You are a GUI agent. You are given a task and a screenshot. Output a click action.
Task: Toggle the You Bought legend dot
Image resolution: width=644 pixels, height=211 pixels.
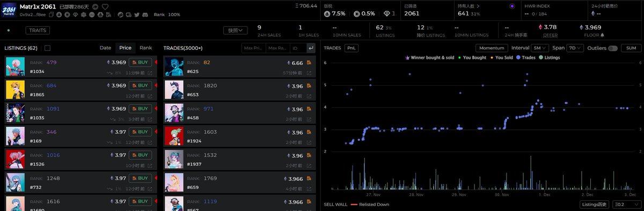[460, 57]
